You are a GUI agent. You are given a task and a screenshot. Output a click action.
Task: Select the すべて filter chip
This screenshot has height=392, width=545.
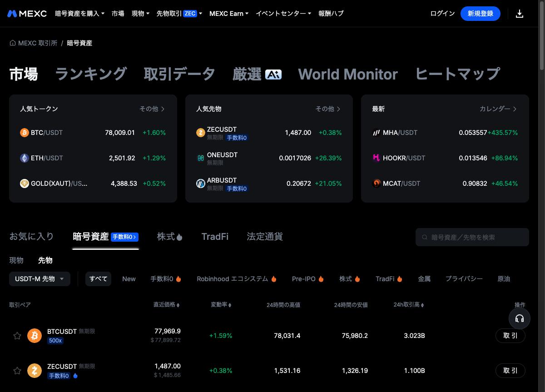[98, 279]
